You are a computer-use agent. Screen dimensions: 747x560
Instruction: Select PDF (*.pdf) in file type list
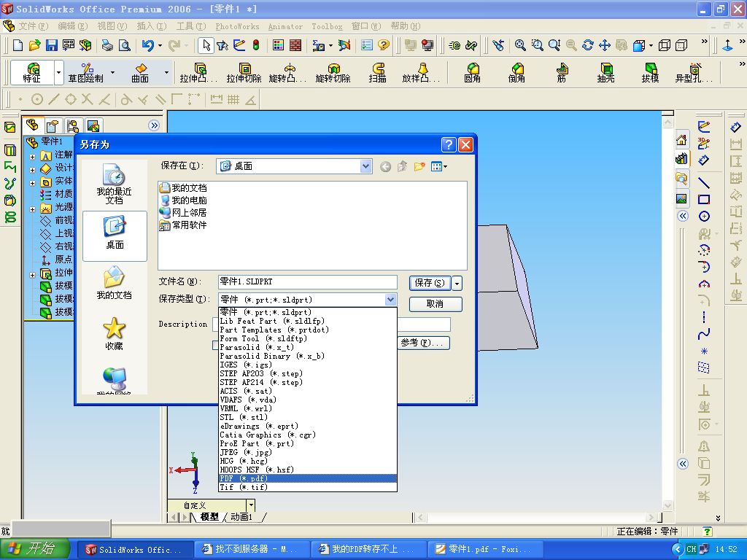tap(307, 478)
